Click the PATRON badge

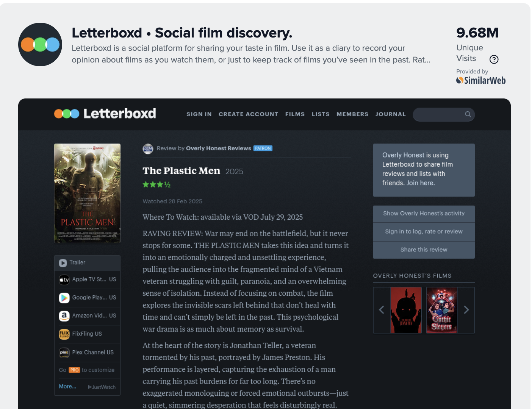click(x=263, y=148)
